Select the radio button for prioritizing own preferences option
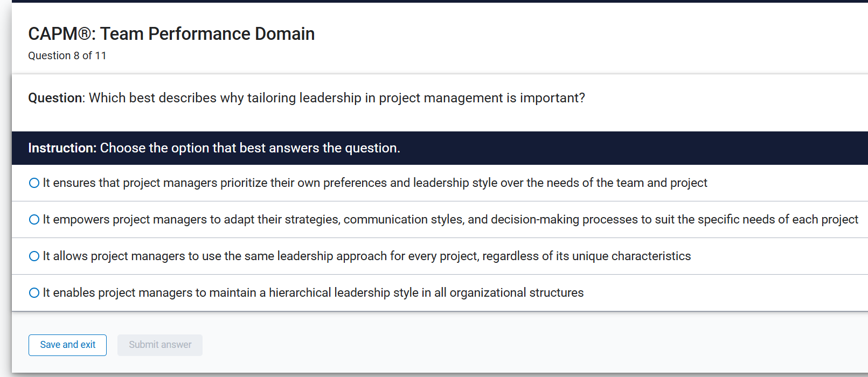This screenshot has height=377, width=868. coord(34,183)
